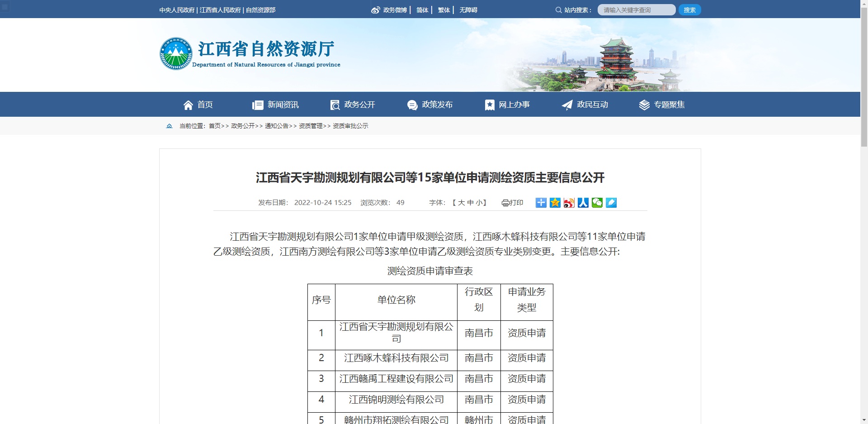
Task: Click the blue pen share icon at row end
Action: pos(611,203)
